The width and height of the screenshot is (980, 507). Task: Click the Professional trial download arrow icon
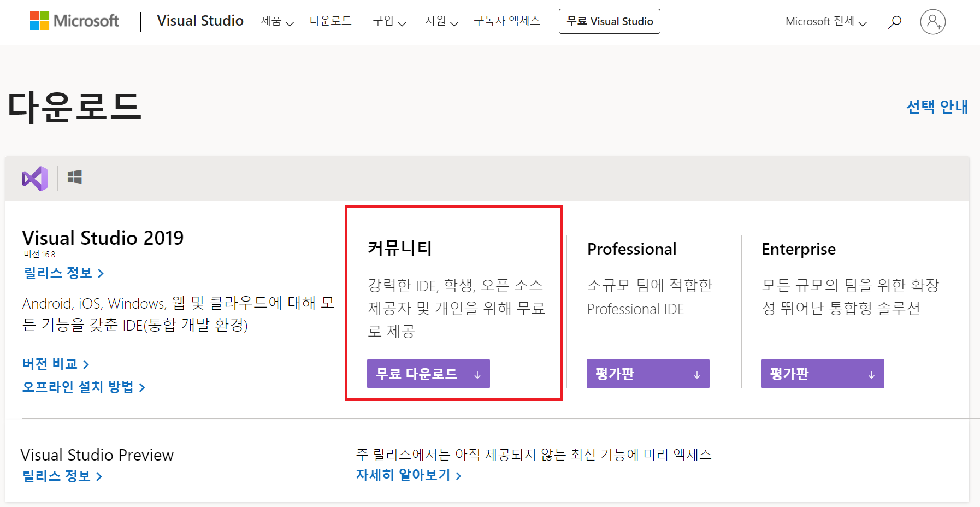696,375
